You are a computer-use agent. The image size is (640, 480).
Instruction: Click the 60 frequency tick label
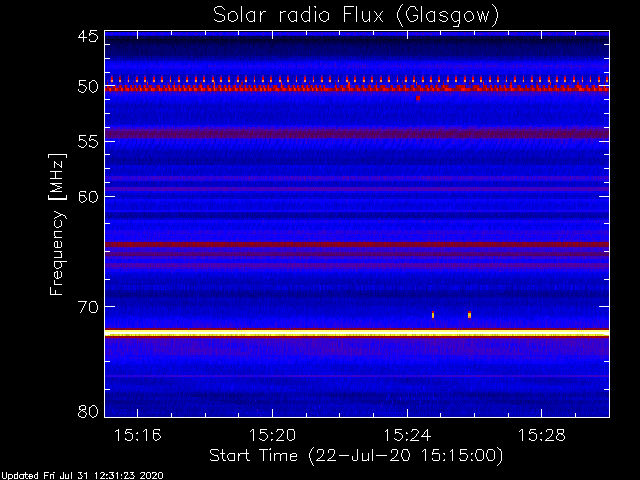(x=88, y=197)
